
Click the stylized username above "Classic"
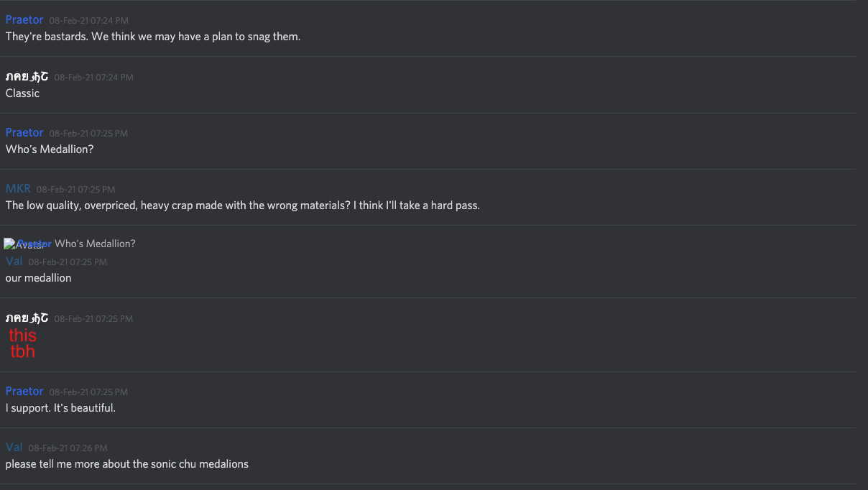coord(27,77)
